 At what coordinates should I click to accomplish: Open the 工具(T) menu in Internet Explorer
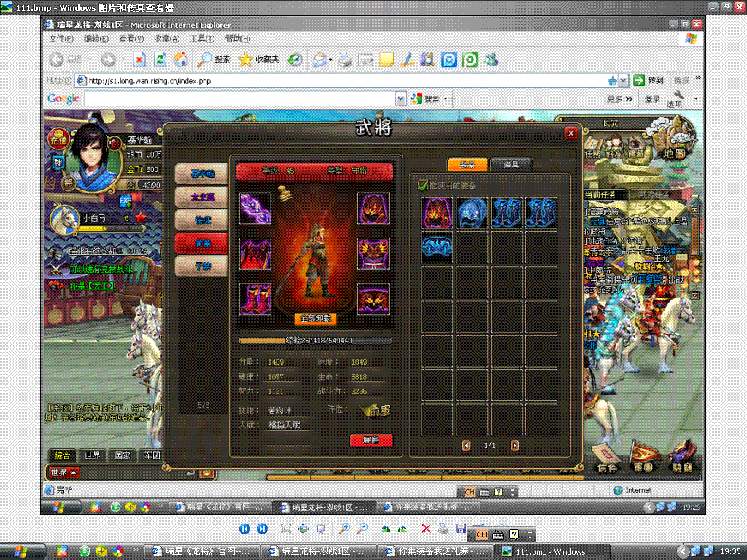tap(202, 39)
